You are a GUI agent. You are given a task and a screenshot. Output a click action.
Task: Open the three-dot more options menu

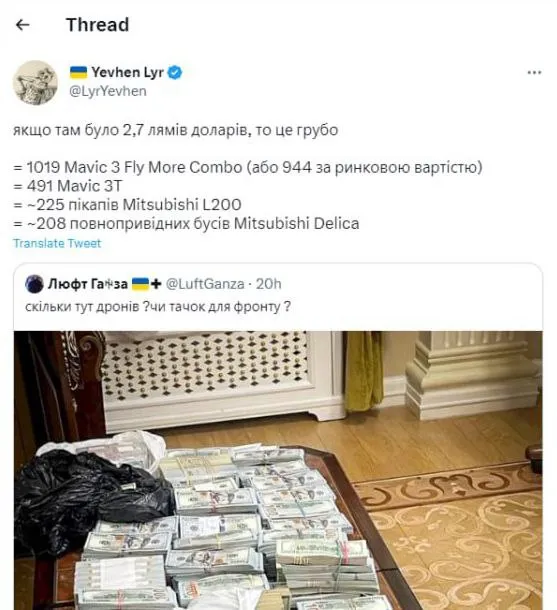[534, 72]
